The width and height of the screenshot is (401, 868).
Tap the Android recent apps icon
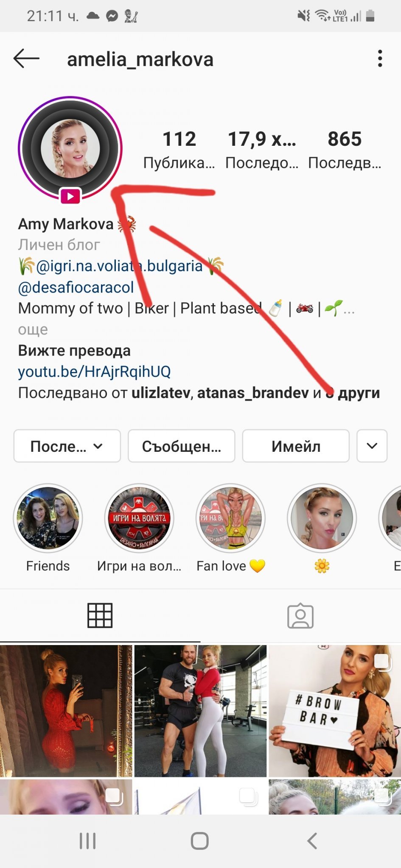click(88, 841)
